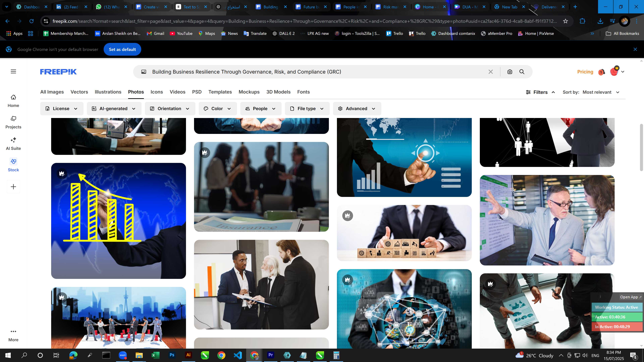Click premium crown on blurred meeting photo

click(x=205, y=152)
